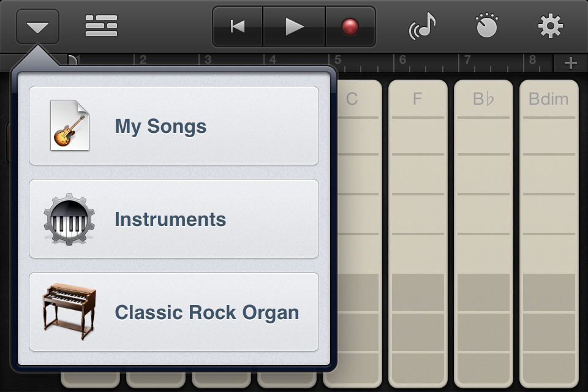The height and width of the screenshot is (392, 588).
Task: Add a song section with plus button
Action: click(x=570, y=62)
